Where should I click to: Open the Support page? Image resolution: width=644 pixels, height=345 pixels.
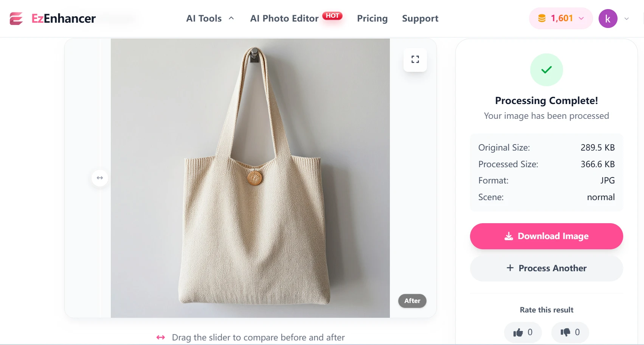tap(420, 19)
